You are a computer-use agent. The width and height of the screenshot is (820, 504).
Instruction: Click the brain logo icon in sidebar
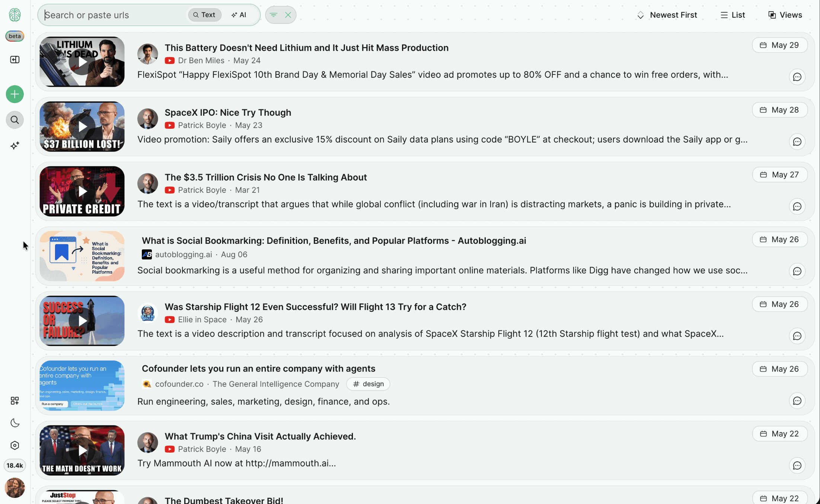pos(15,15)
